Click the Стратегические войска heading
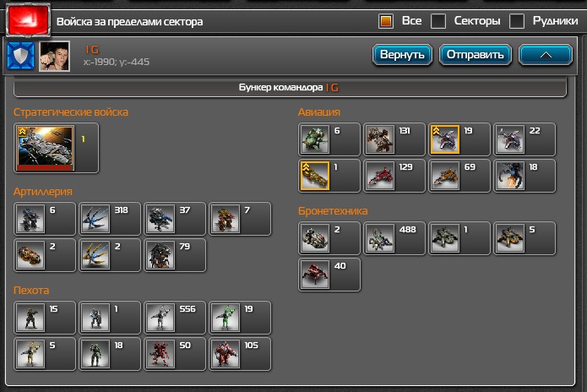587x392 pixels. [71, 112]
